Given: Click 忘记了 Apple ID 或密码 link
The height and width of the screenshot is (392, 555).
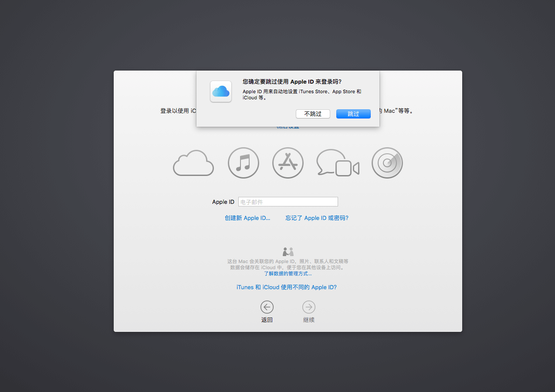Looking at the screenshot, I should [x=317, y=218].
